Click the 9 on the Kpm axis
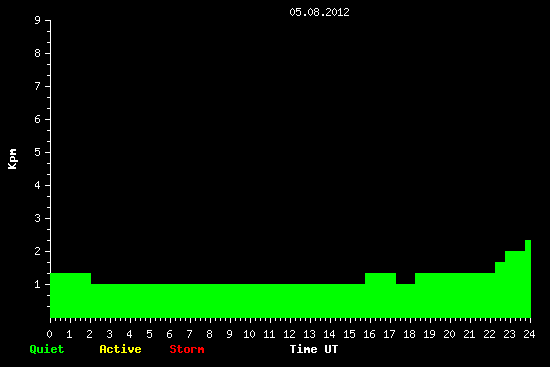550x367 pixels. [38, 20]
